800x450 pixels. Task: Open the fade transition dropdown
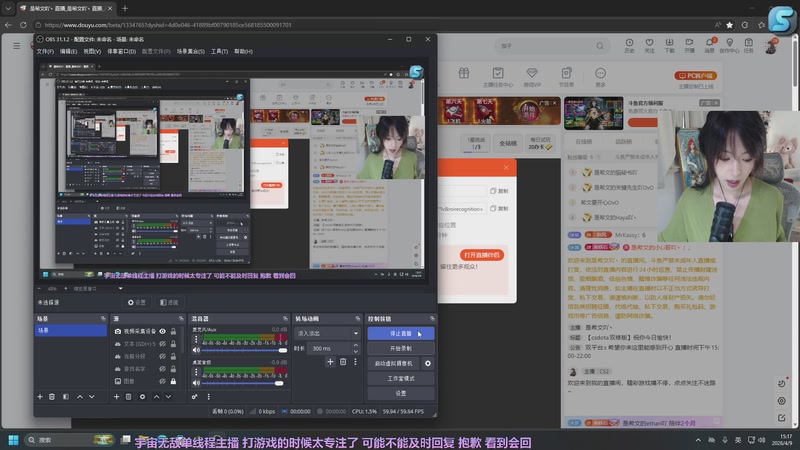click(x=327, y=333)
